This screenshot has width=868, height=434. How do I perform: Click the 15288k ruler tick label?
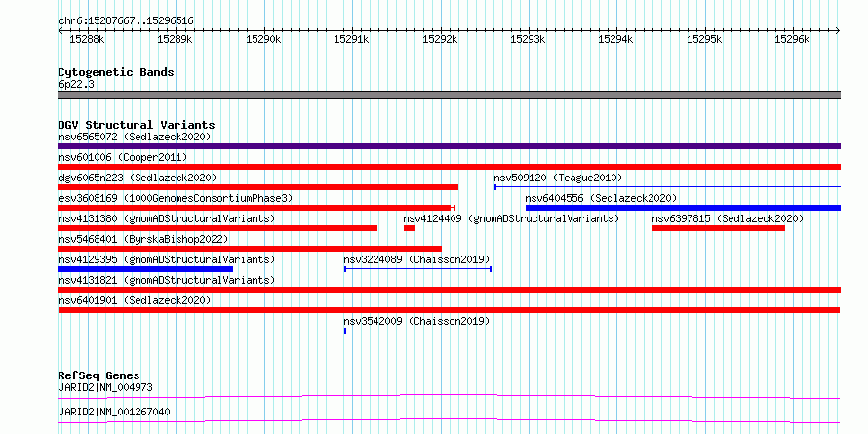pyautogui.click(x=87, y=40)
